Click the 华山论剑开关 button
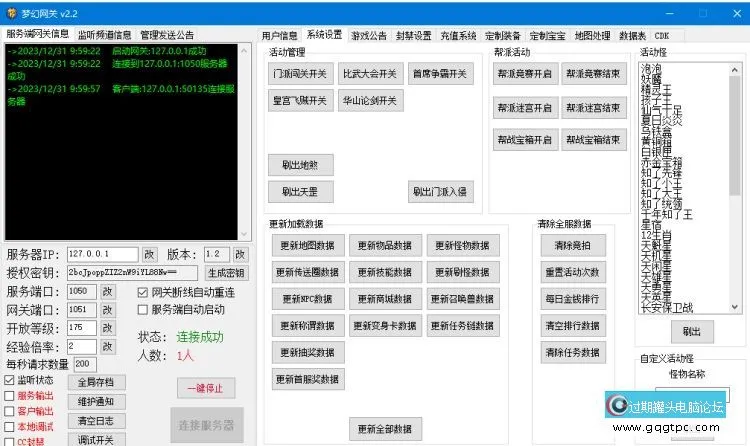 pyautogui.click(x=370, y=100)
